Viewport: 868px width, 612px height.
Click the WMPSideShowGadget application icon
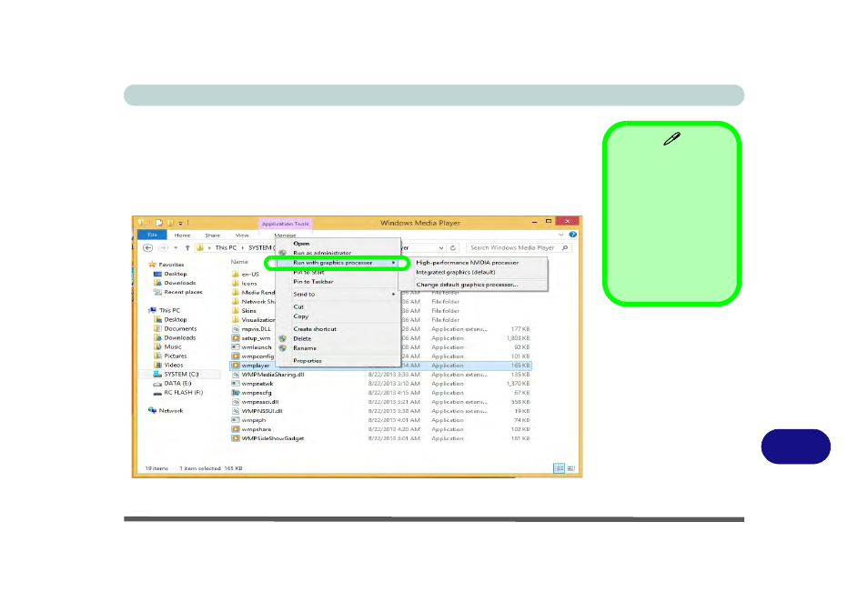point(236,438)
